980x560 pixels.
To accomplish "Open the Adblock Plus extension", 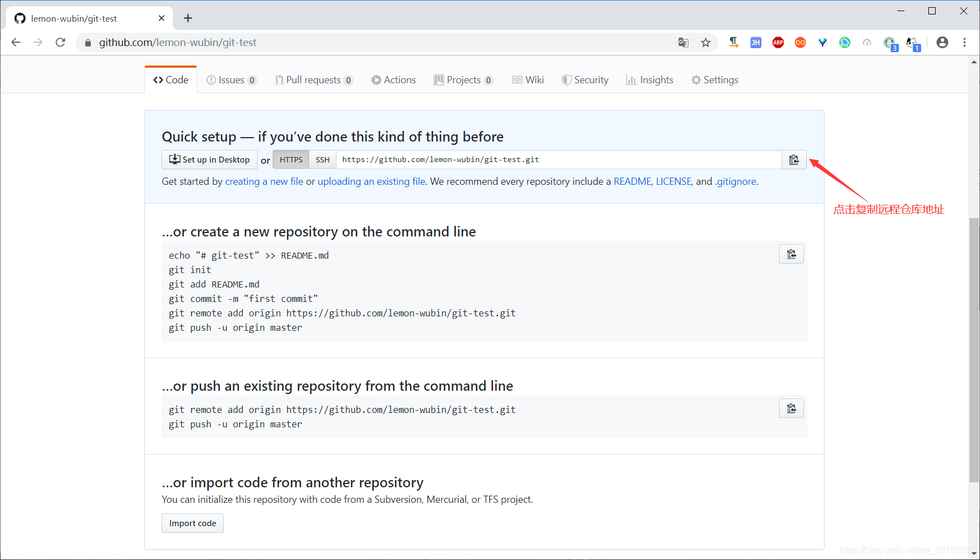I will pos(778,43).
